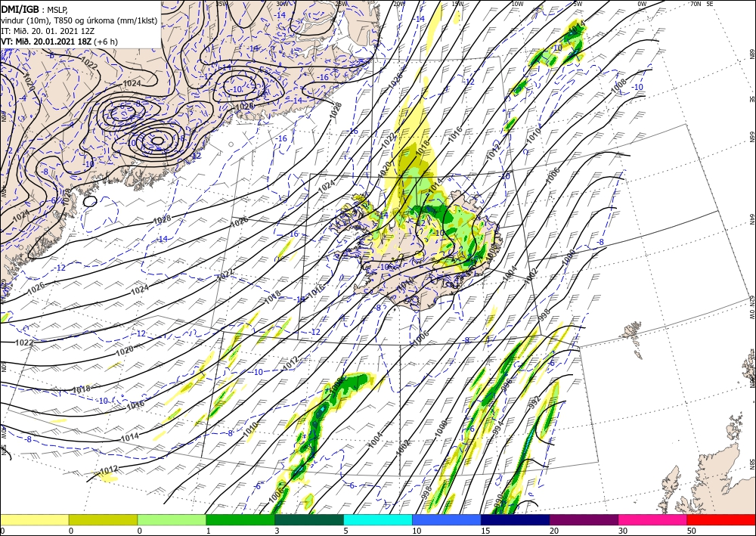Viewport: 756px width, 536px height.
Task: Click the '992' isobar label
Action: click(534, 402)
